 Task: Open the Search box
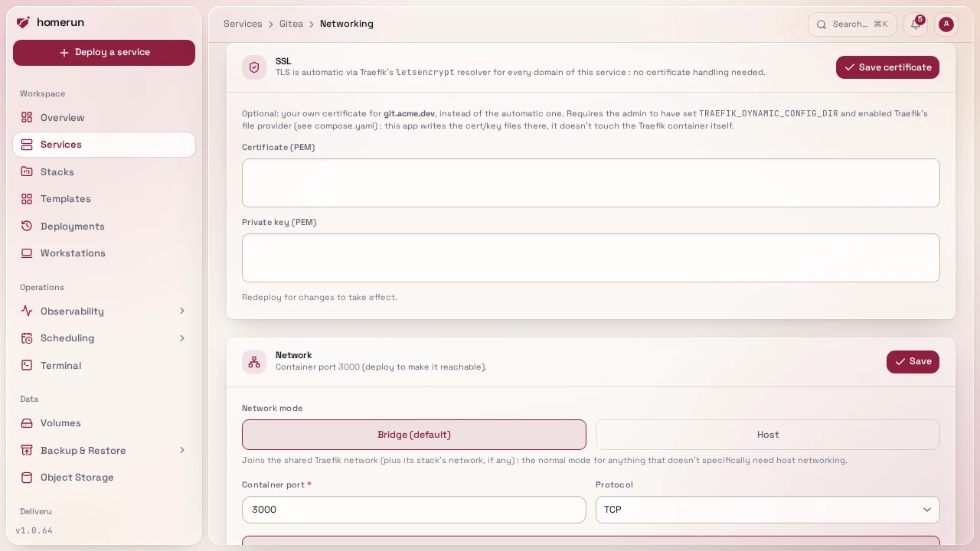coord(852,24)
